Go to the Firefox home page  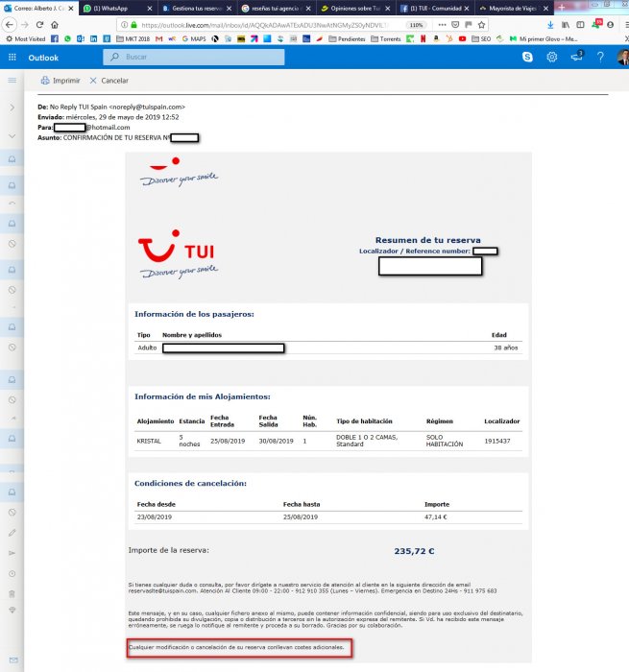tap(55, 25)
